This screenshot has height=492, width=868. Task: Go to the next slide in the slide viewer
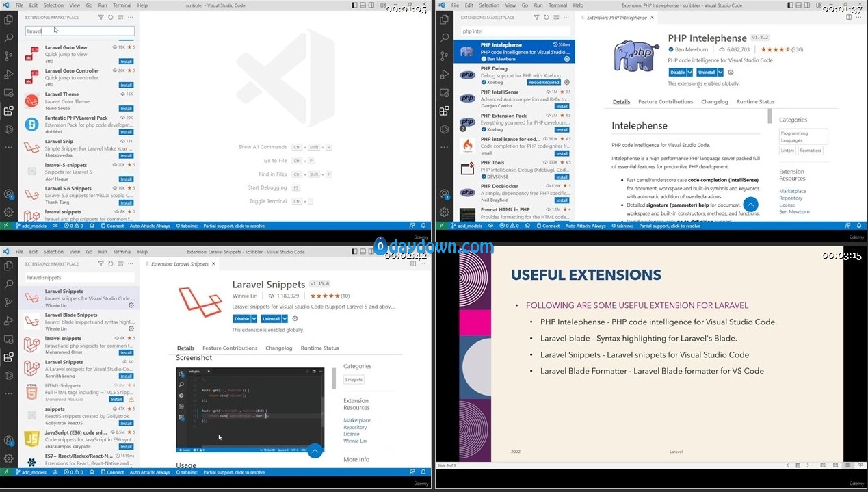808,465
